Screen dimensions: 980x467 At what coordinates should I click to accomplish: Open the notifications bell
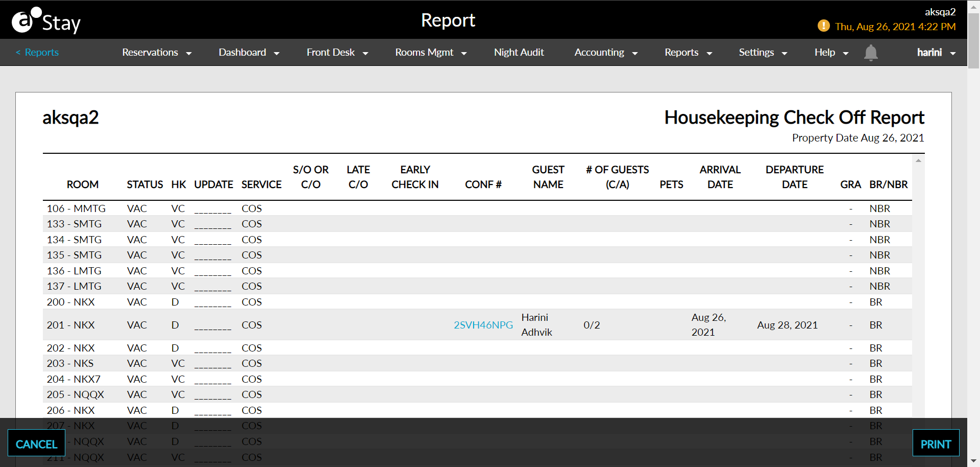pos(871,53)
